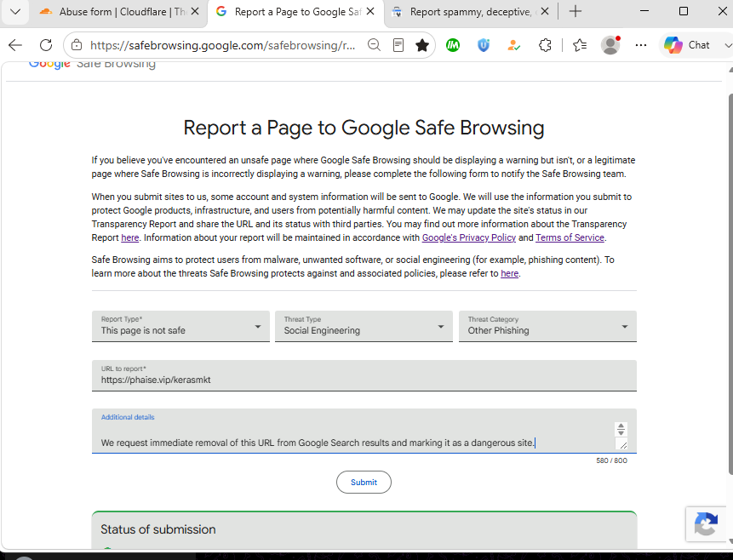Screen dimensions: 733x560
Task: Open the browser settings ellipsis menu
Action: pyautogui.click(x=641, y=45)
